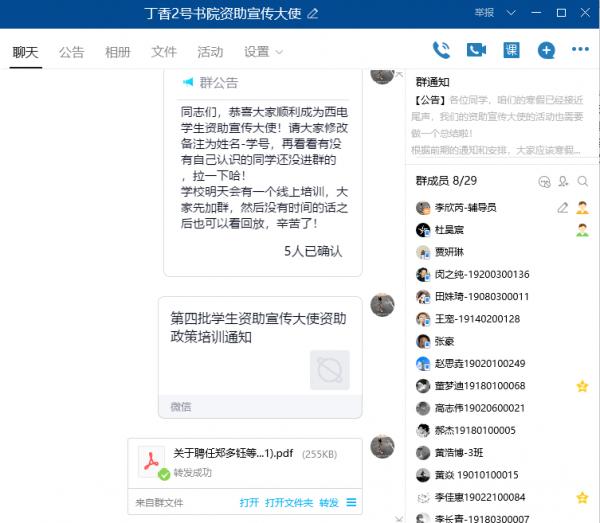Select member 李欣芮-辅导员 in member list

[x=465, y=208]
